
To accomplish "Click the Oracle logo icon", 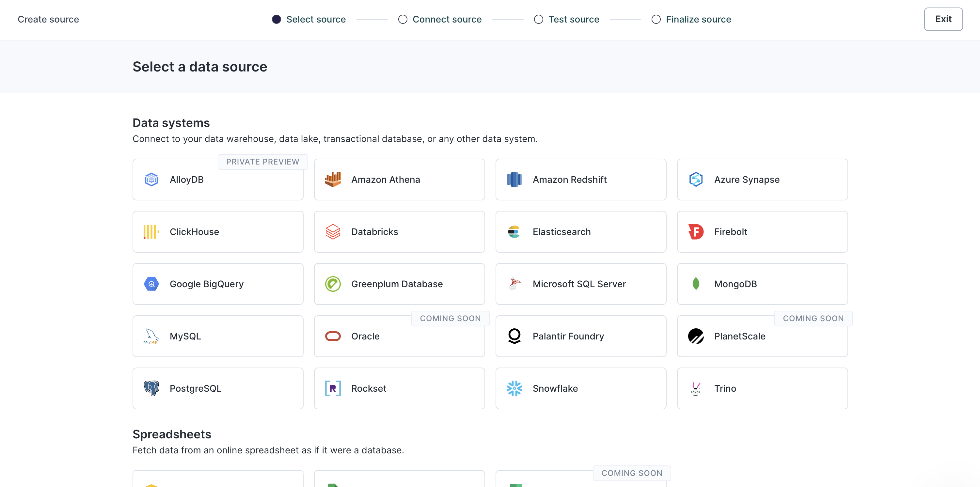I will [333, 336].
